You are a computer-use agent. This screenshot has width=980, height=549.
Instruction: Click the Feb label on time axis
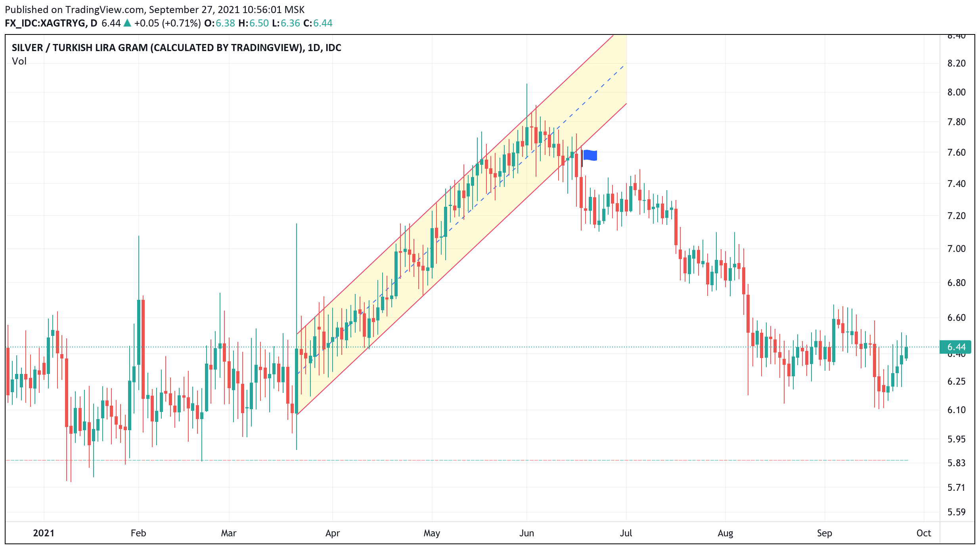(x=138, y=533)
